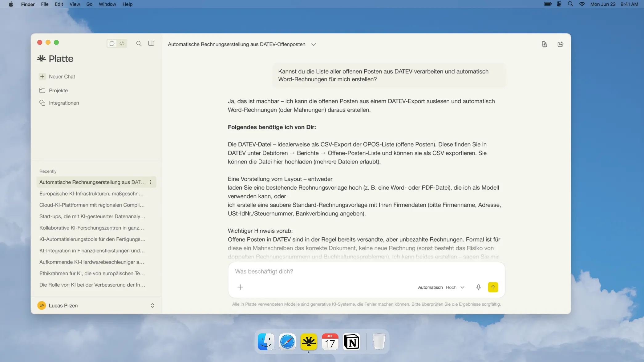The height and width of the screenshot is (362, 644).
Task: Open Finder from the Dock
Action: 266,342
